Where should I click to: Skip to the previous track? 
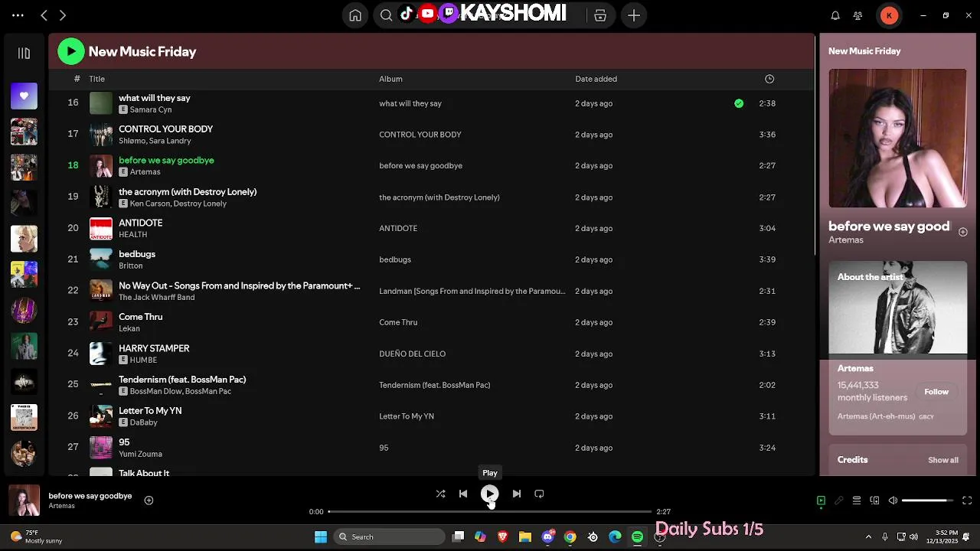click(463, 494)
